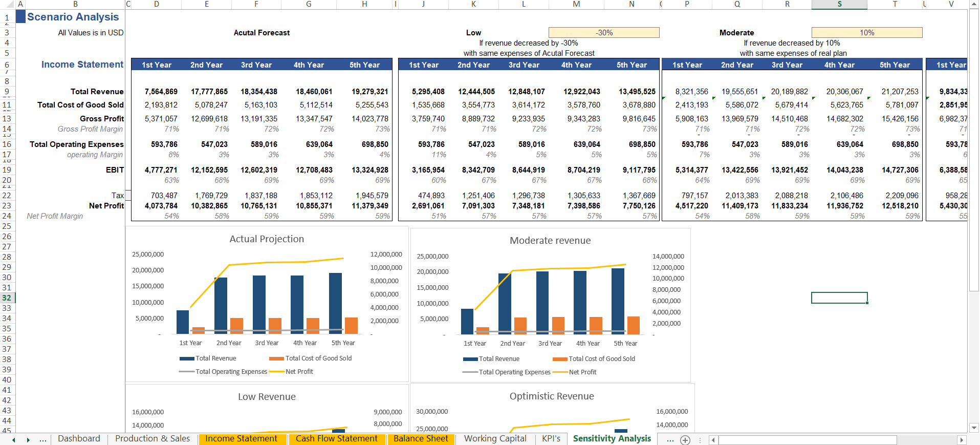Select column S header

tap(839, 4)
